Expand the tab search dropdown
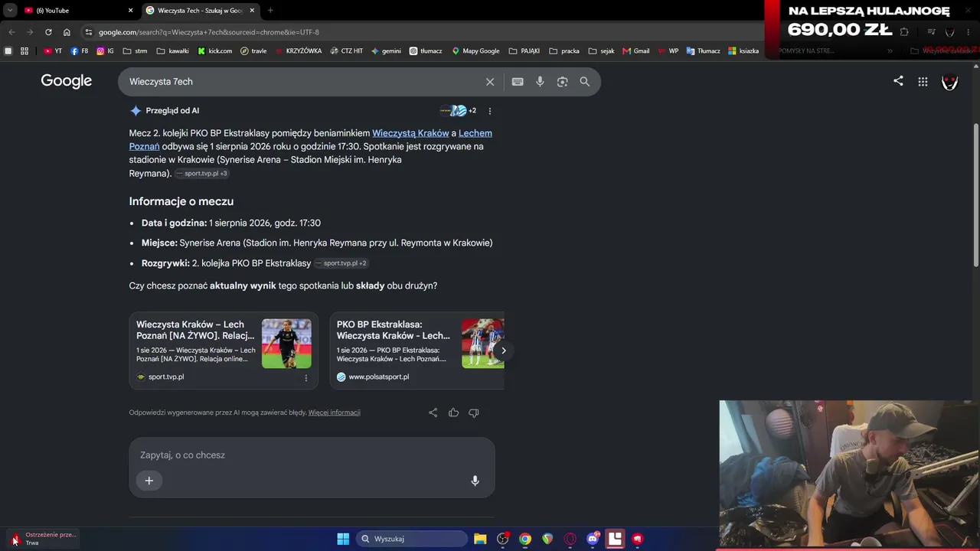Screen dimensions: 980x551 tap(10, 11)
